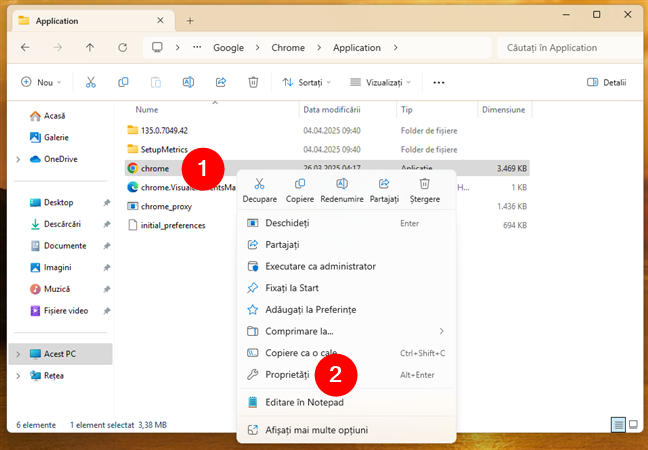Select the initial_preferences file

tap(173, 225)
